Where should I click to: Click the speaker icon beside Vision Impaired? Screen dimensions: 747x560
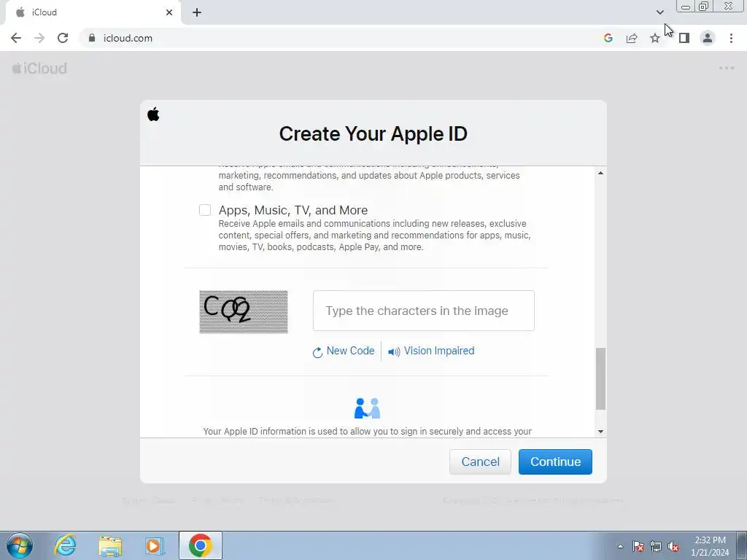[394, 352]
